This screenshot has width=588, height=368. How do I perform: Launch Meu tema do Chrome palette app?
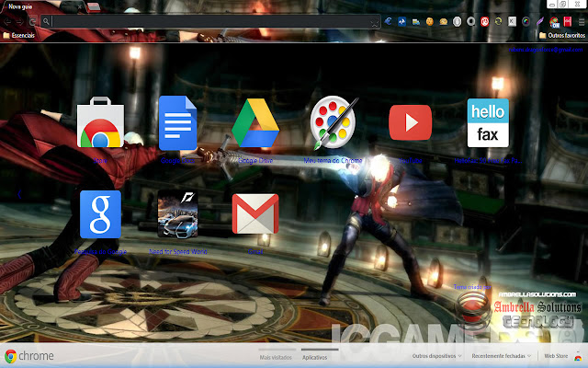[x=334, y=122]
